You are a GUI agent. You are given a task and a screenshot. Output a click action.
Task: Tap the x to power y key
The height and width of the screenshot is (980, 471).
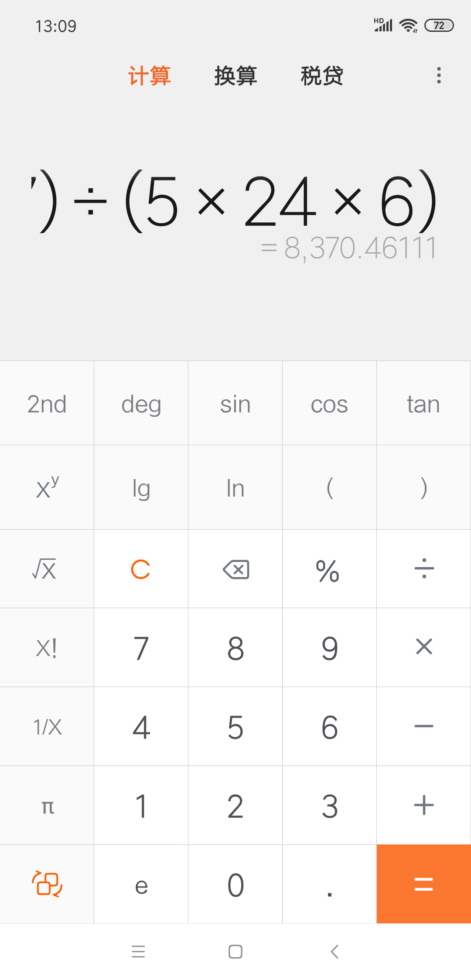click(47, 487)
